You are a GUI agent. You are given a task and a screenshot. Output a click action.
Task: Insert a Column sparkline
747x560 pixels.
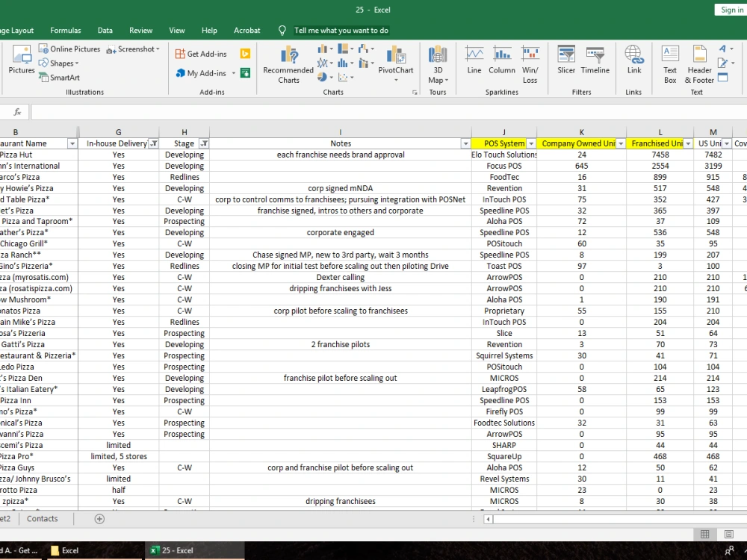(x=502, y=60)
